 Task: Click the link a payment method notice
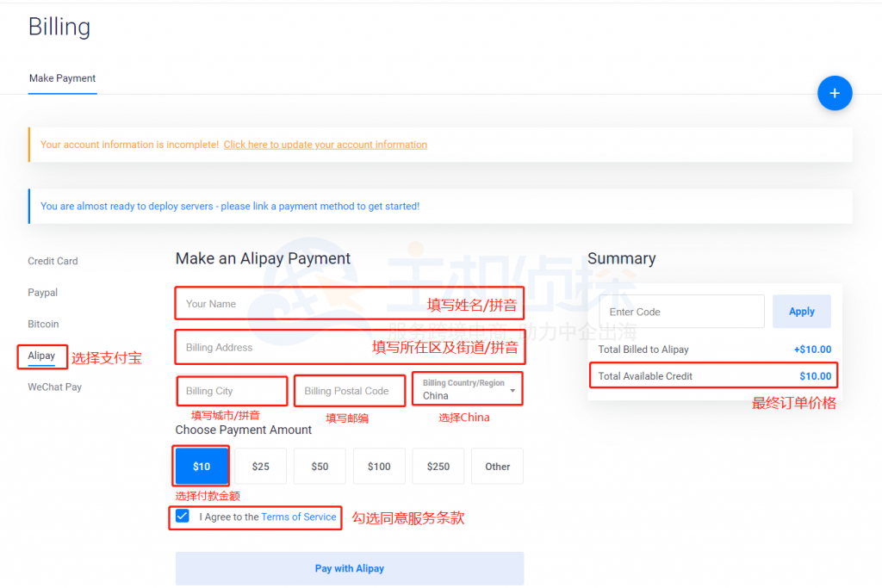click(229, 207)
